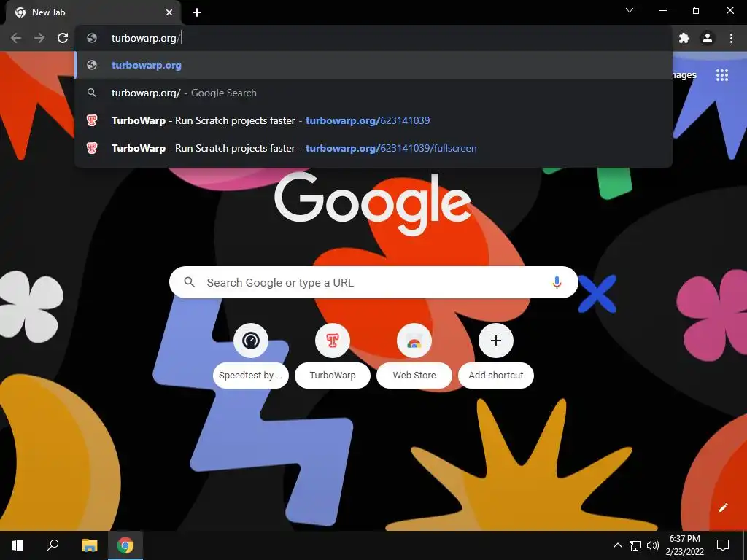This screenshot has width=747, height=560.
Task: Pick the 'turbowarp.org/ - Google Search' suggestion
Action: [x=373, y=93]
